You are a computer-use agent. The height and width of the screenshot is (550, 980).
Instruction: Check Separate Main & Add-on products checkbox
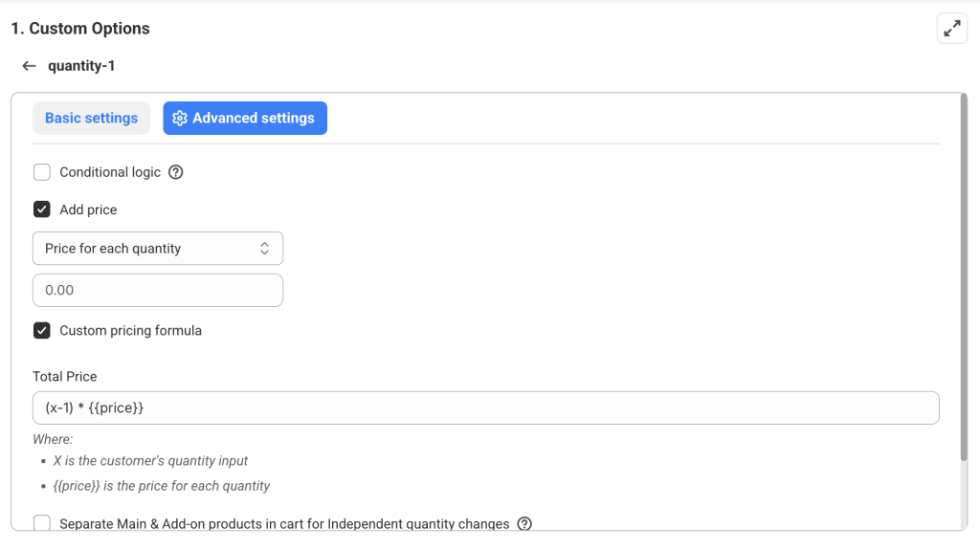(42, 522)
